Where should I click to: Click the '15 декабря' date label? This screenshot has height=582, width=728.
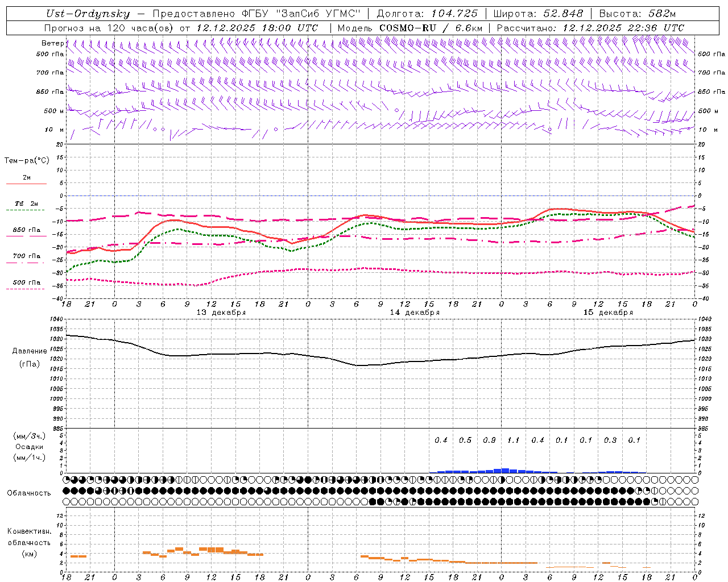pos(608,313)
